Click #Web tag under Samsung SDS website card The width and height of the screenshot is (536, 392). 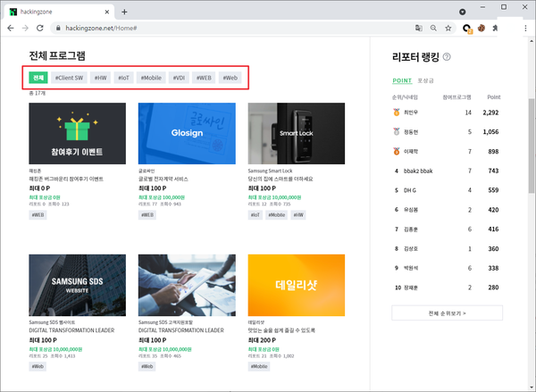38,366
